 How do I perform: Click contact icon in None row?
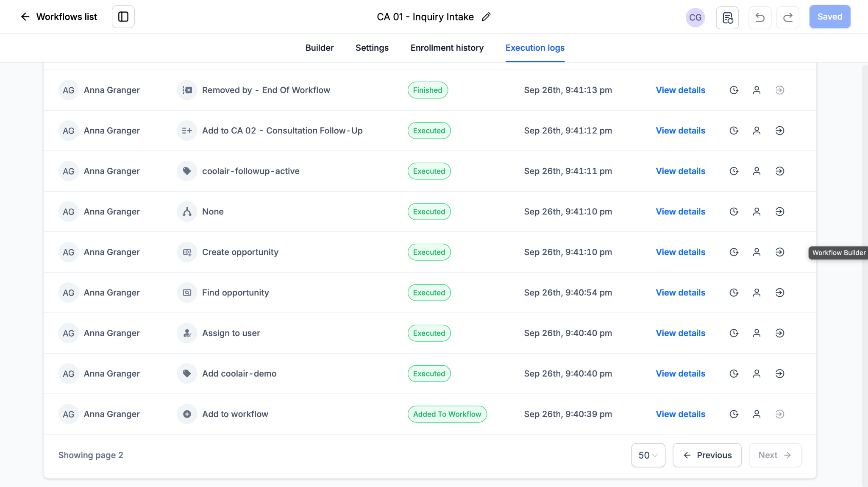(x=757, y=211)
